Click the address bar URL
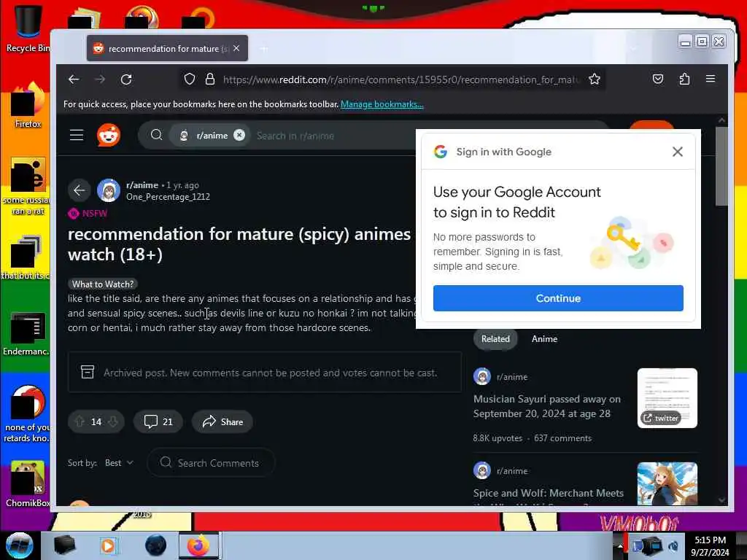 coord(400,79)
